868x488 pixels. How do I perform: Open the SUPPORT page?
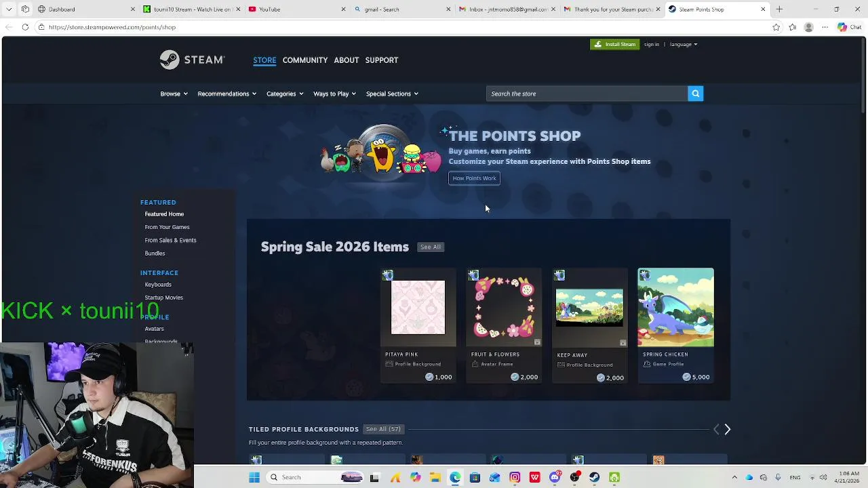click(382, 60)
